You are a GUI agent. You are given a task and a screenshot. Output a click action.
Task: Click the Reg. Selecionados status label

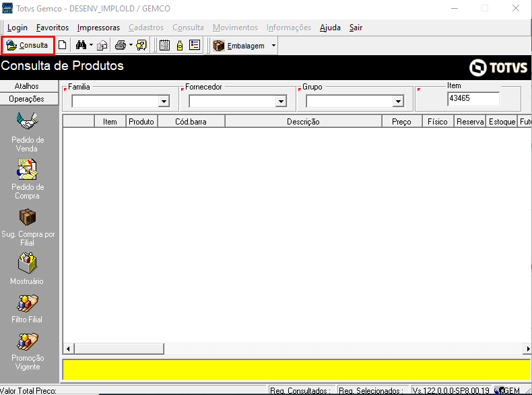tap(371, 390)
